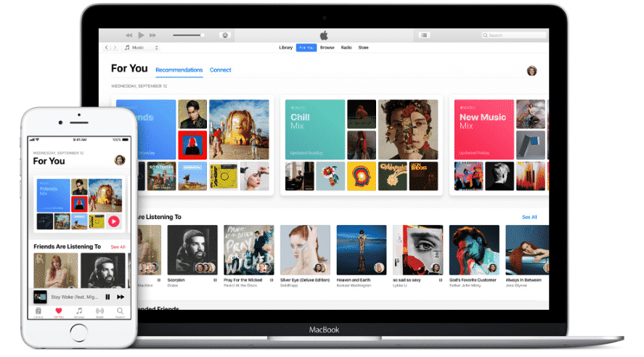
Task: Tap the iPhone Library tab icon
Action: (38, 311)
